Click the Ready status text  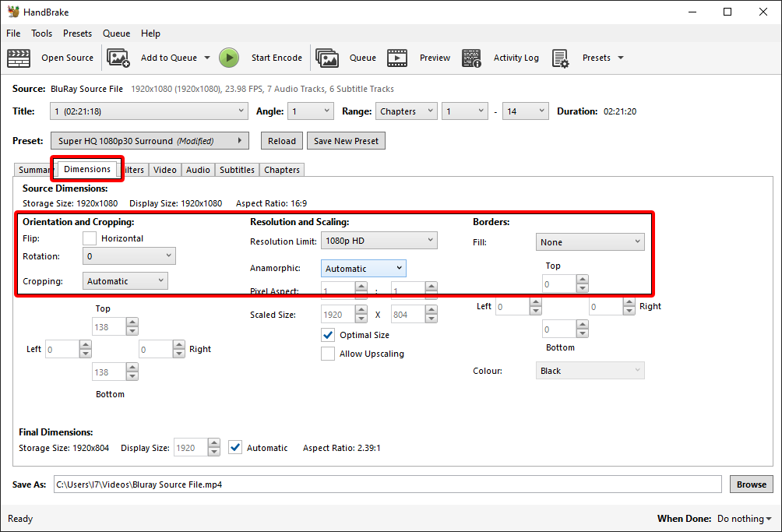(20, 519)
